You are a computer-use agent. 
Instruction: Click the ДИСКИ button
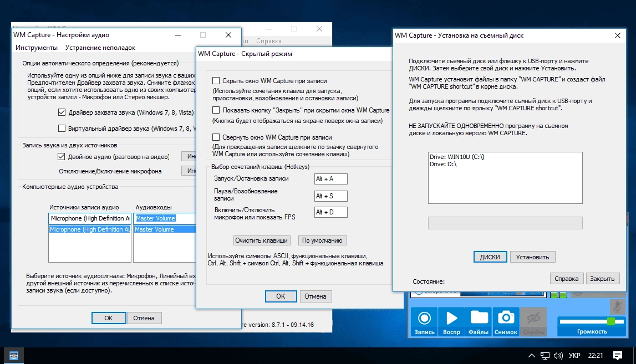click(x=490, y=257)
